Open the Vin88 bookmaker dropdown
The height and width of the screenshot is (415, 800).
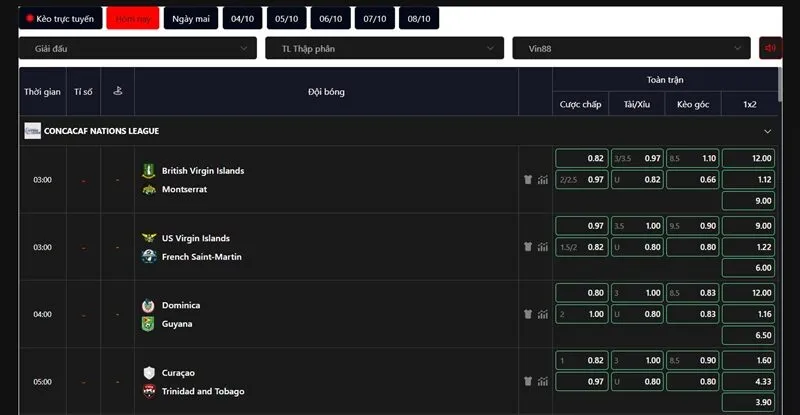click(631, 48)
